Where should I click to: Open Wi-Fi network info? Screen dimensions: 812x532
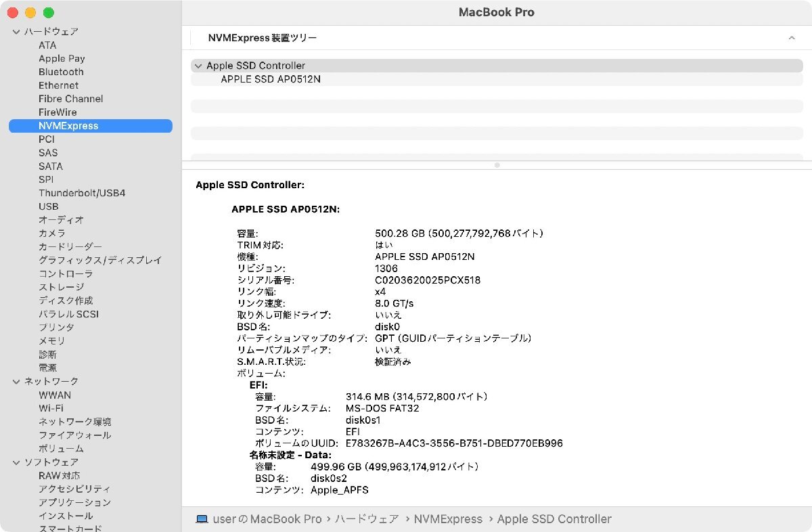[51, 408]
